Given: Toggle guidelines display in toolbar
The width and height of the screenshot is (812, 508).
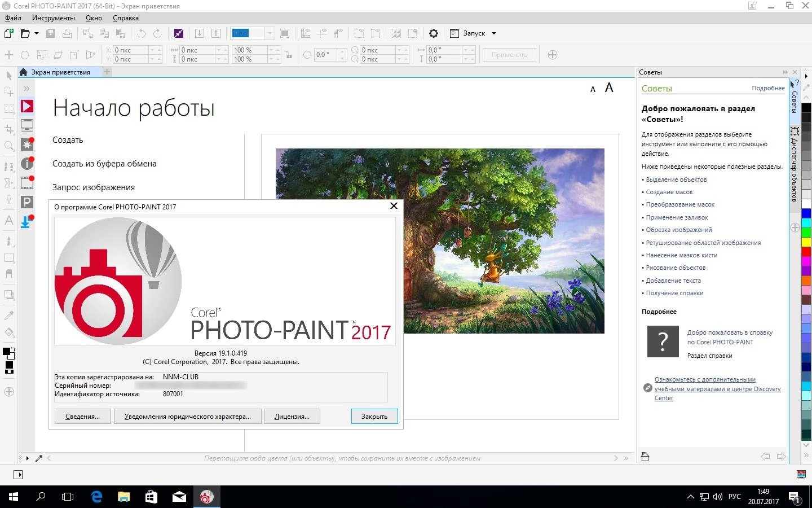Looking at the screenshot, I should [338, 33].
